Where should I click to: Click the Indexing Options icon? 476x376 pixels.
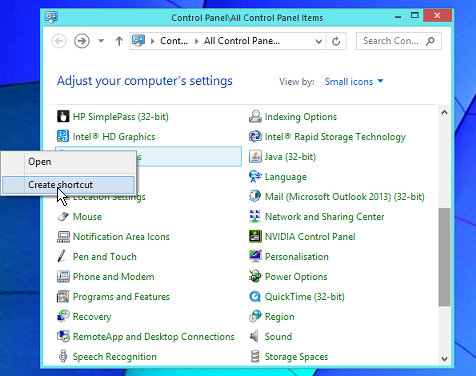tap(255, 117)
